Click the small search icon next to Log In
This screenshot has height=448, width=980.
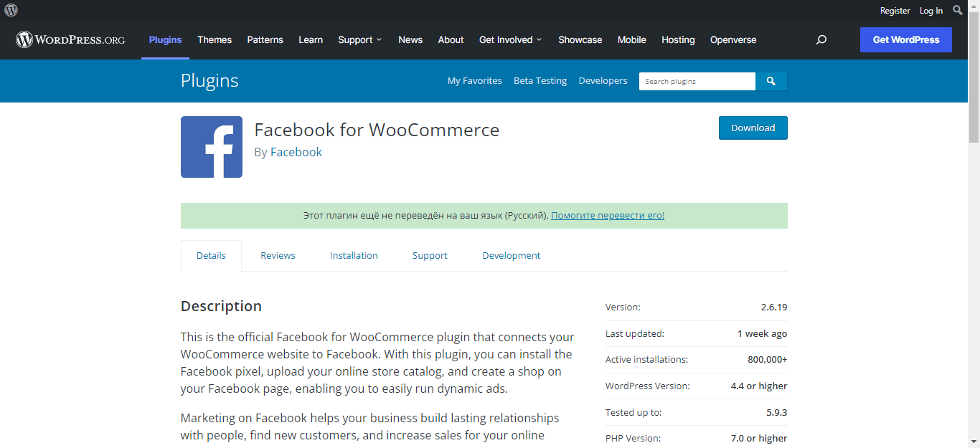(x=958, y=10)
